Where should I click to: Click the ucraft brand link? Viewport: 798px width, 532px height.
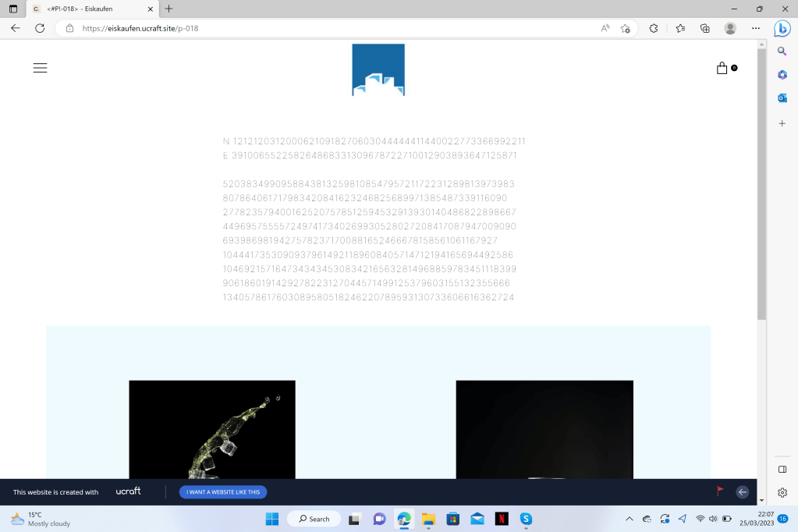[x=129, y=491]
